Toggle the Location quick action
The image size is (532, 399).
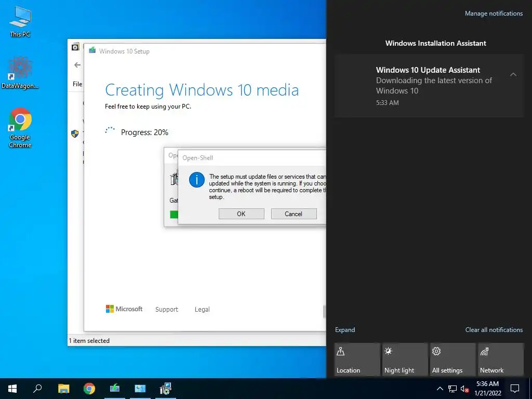click(357, 360)
